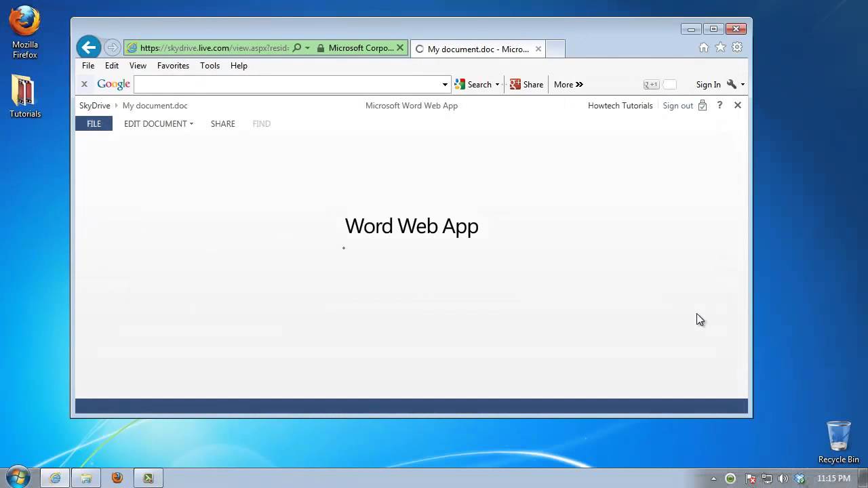Screen dimensions: 868x488
Task: Expand the Search button options arrow
Action: [497, 85]
